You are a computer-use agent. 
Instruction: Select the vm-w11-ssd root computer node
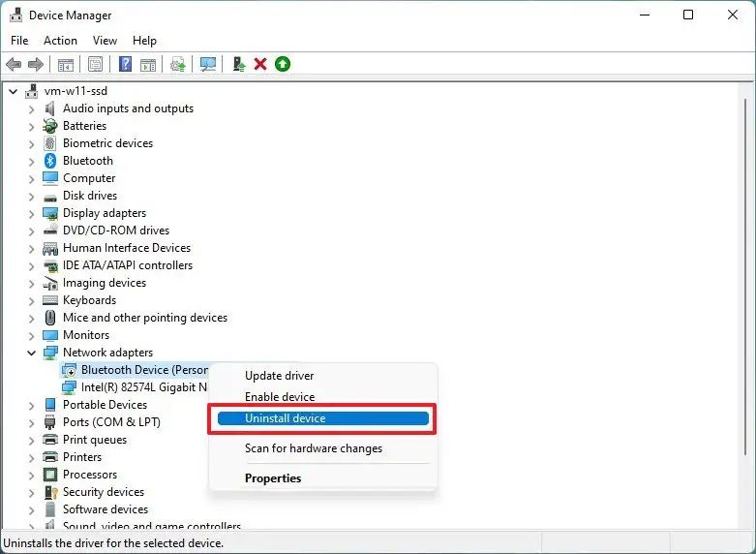coord(75,91)
